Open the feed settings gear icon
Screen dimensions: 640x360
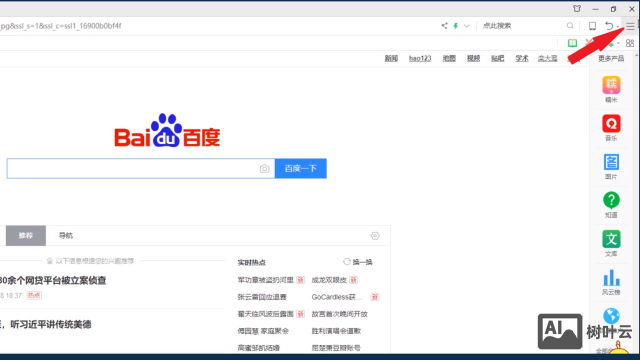(x=375, y=236)
